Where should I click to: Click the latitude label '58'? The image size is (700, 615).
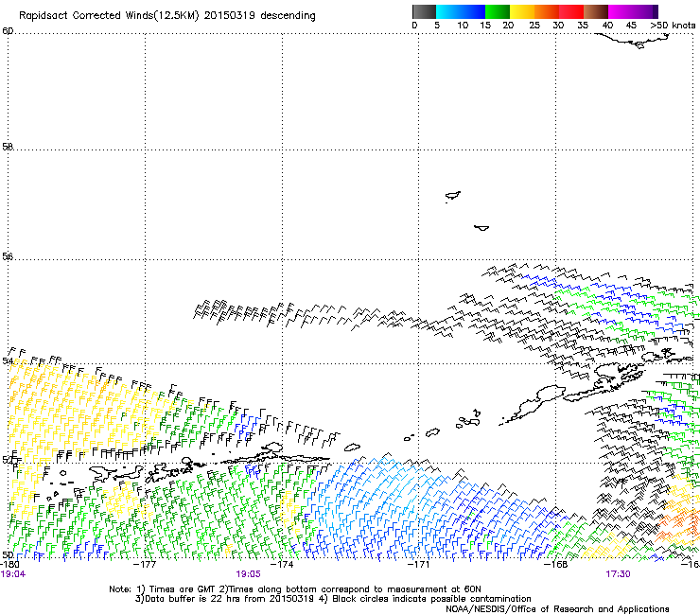[8, 147]
